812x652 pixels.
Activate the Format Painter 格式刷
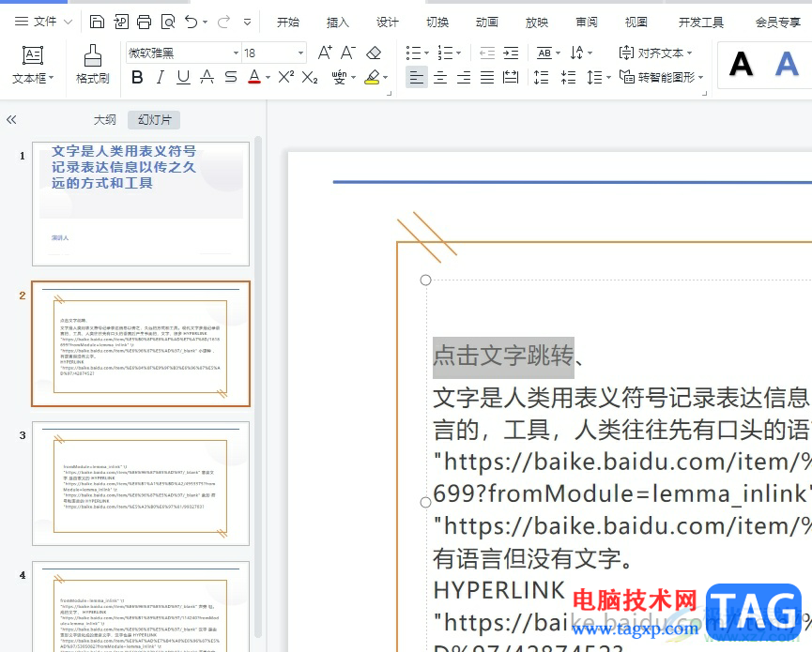click(x=93, y=65)
